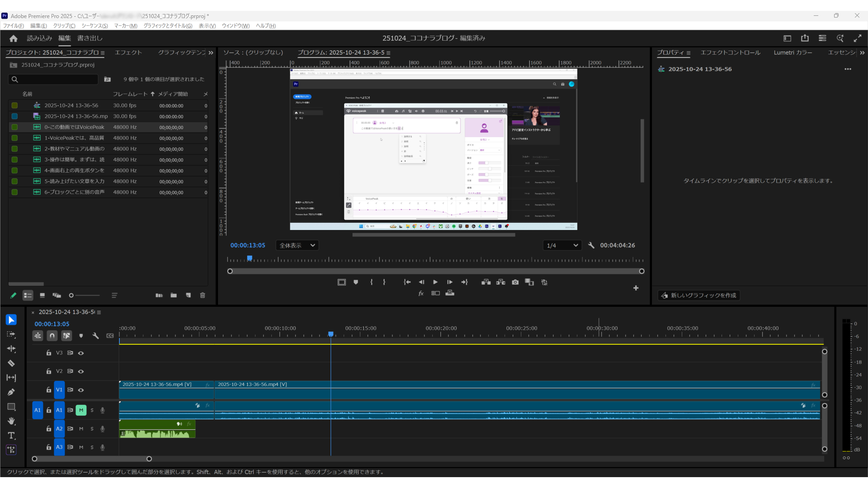Switch to エフェクト tab
Viewport: 868px width, 488px height.
pos(128,52)
